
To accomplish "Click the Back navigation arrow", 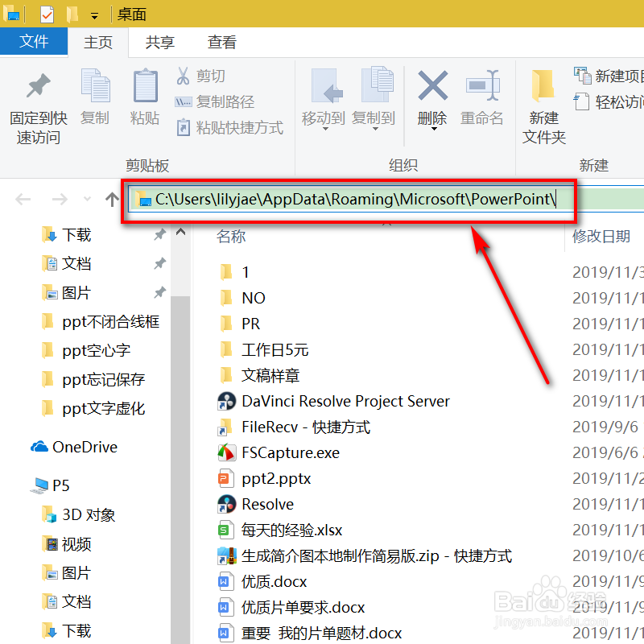I will tap(23, 200).
